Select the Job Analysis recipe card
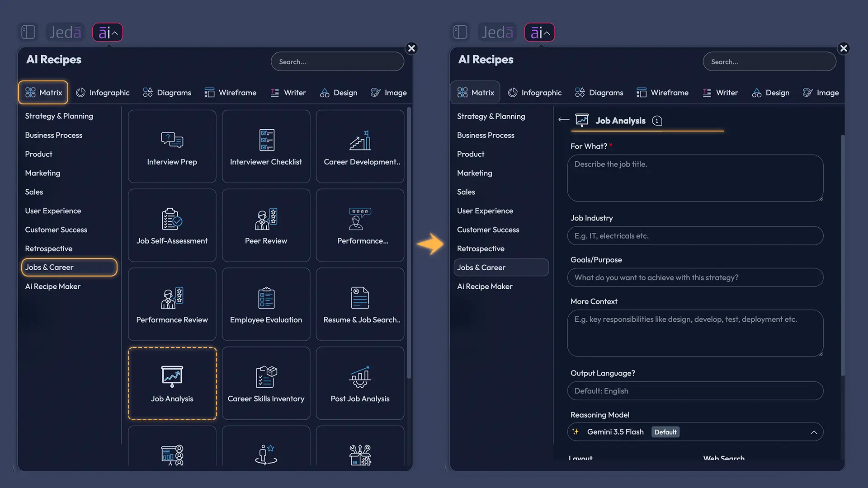This screenshot has width=868, height=488. pos(172,384)
